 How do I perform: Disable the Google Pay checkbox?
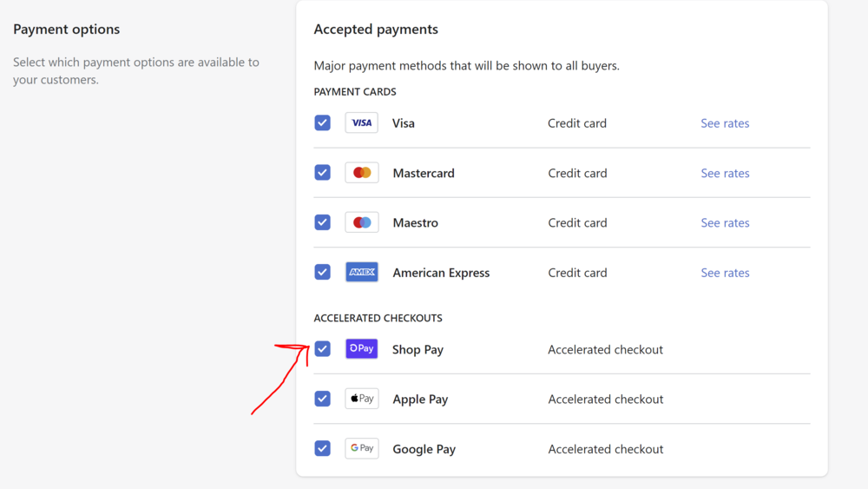tap(322, 448)
